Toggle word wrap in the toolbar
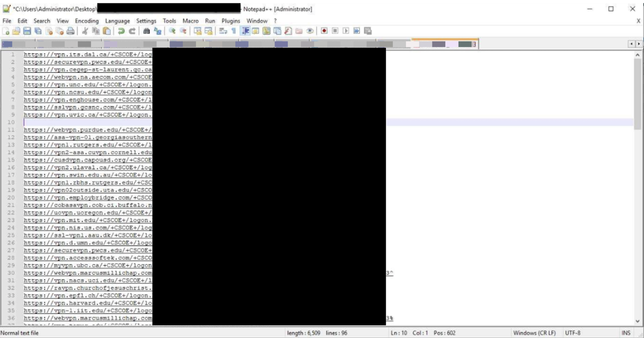 (223, 31)
